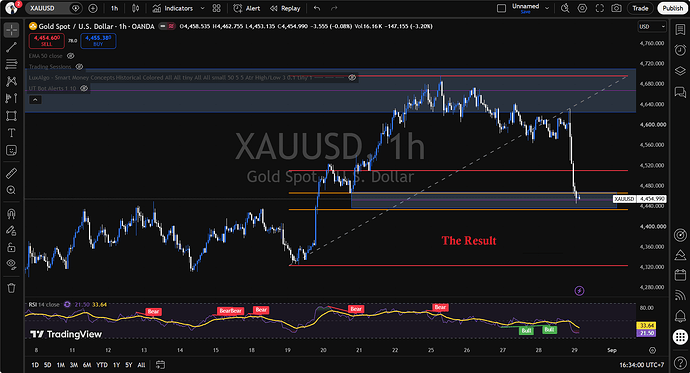The image size is (690, 373).
Task: Select the forecasting and measurement tool
Action: (x=11, y=98)
